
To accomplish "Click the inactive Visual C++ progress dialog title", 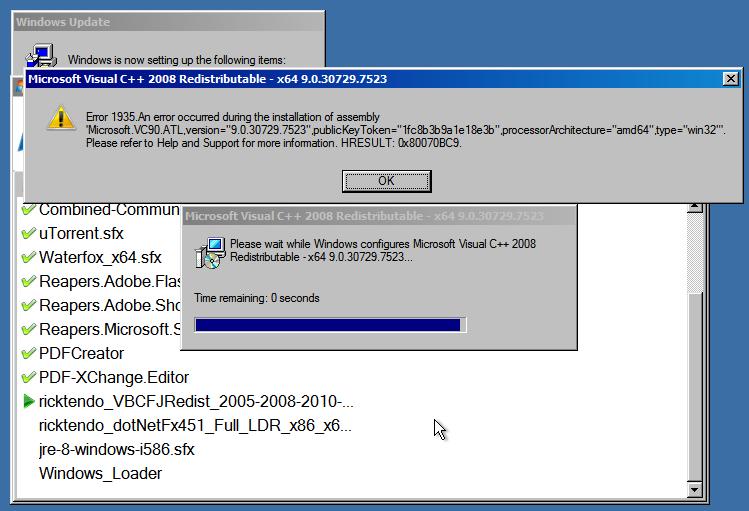I will click(379, 216).
